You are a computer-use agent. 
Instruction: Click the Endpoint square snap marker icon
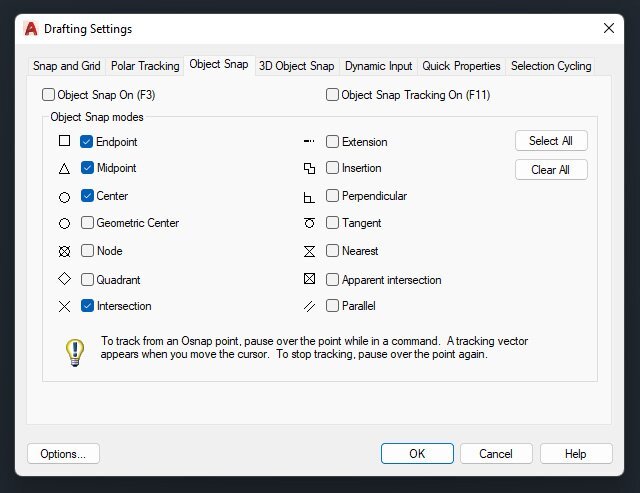[64, 142]
